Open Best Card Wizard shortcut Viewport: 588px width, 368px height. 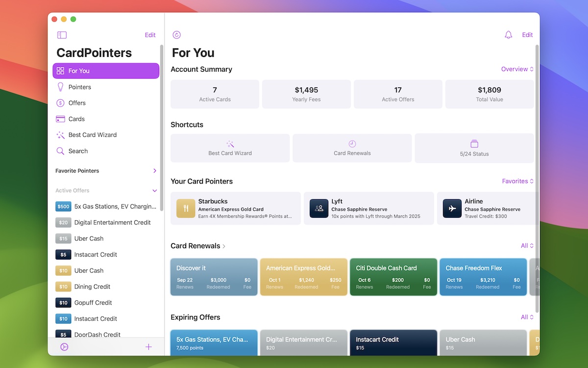click(x=230, y=148)
